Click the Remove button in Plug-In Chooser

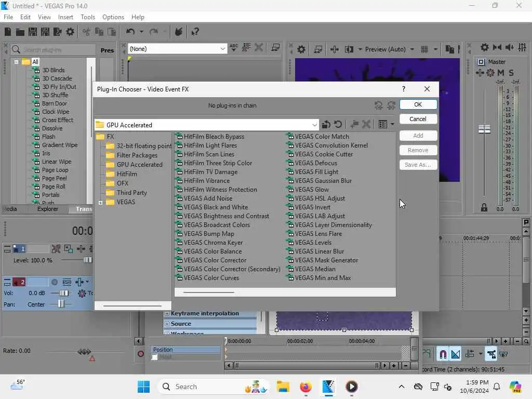(x=418, y=150)
